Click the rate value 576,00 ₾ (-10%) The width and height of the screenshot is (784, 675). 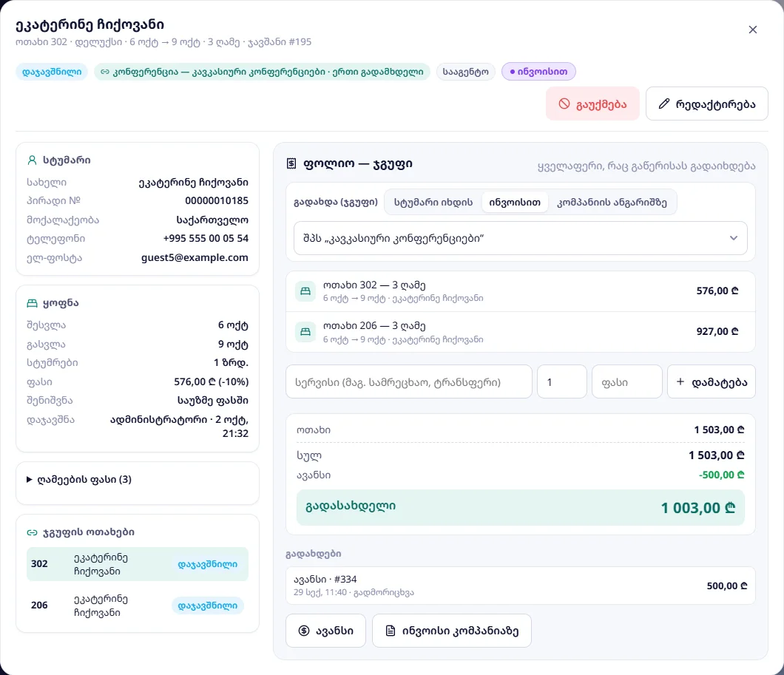[x=211, y=381]
